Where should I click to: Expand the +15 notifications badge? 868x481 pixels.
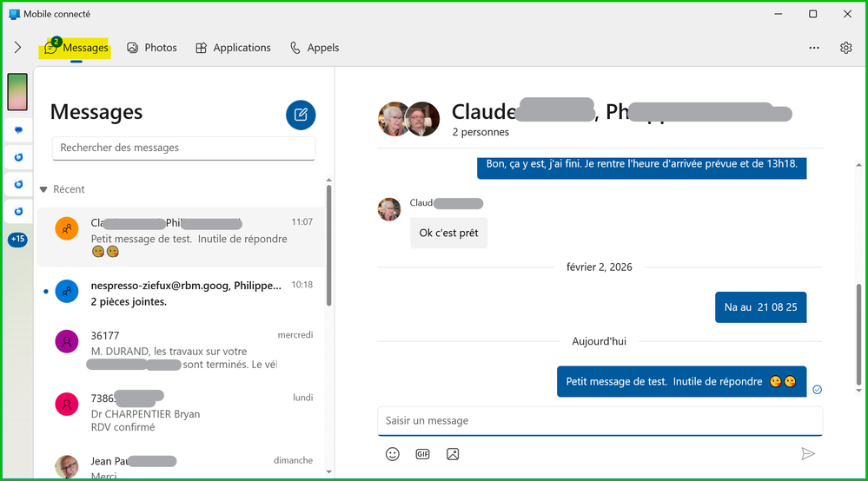(x=17, y=240)
